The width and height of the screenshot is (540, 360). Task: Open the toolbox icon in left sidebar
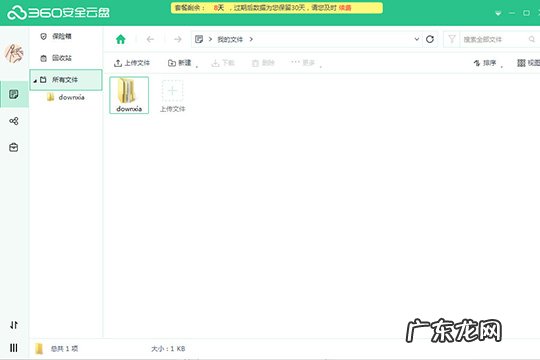(x=14, y=147)
